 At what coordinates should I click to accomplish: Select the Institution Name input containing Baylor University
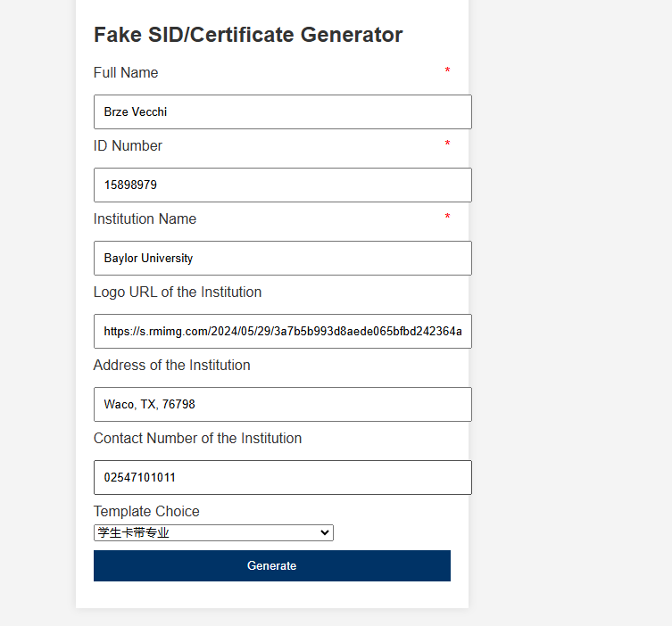(x=282, y=259)
